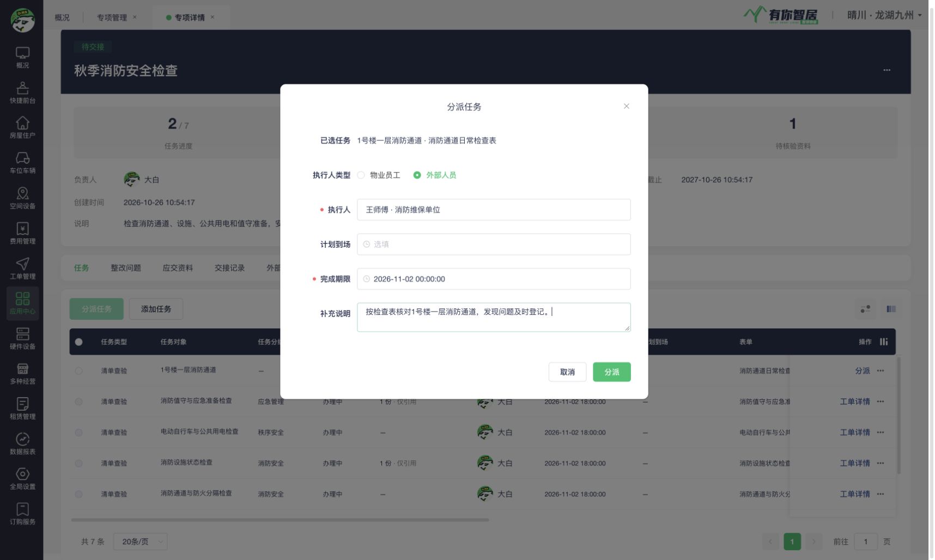Select row 消防通道与防火分隔检查
This screenshot has height=560, width=935.
pos(78,494)
